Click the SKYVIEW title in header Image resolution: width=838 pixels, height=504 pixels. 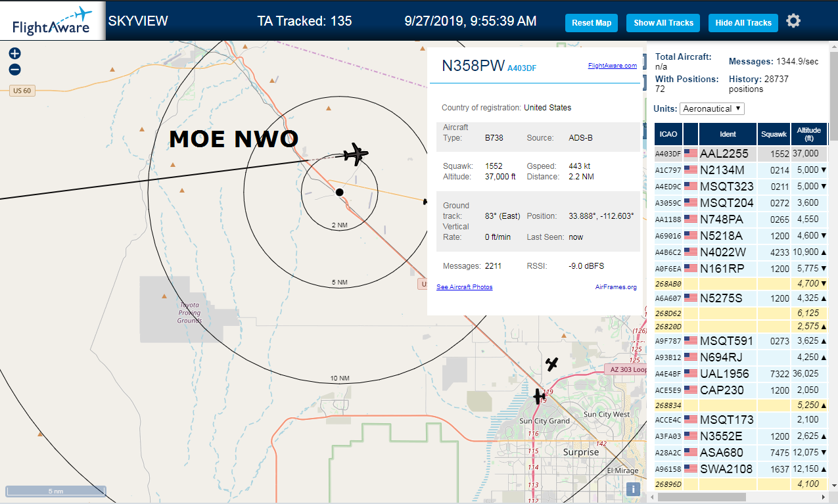pyautogui.click(x=138, y=21)
